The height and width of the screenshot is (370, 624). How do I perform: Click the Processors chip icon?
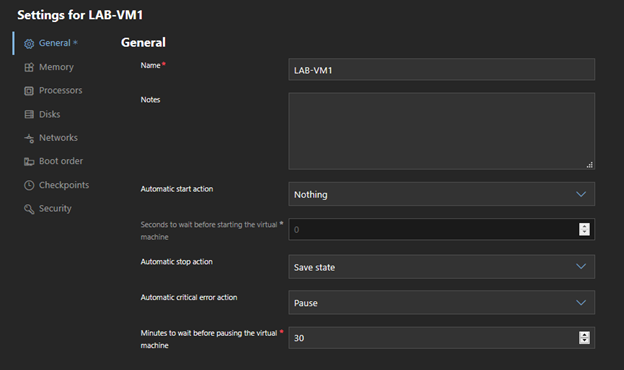tap(29, 91)
